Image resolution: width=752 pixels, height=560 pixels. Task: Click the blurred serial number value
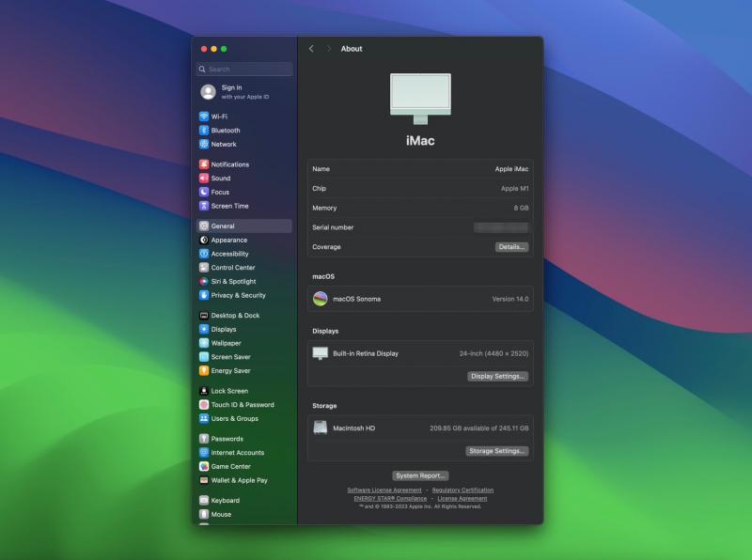point(501,227)
